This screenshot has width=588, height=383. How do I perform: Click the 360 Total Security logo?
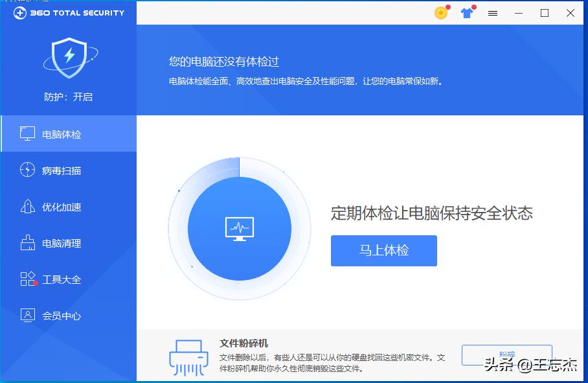[x=67, y=12]
